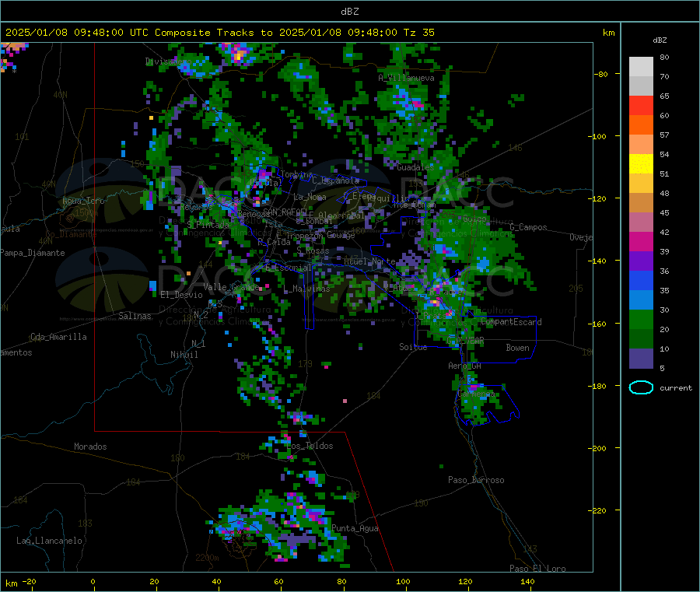Viewport: 700px width, 592px height.
Task: Click the 'SAN_RAFAEL' map label
Action: click(x=285, y=212)
